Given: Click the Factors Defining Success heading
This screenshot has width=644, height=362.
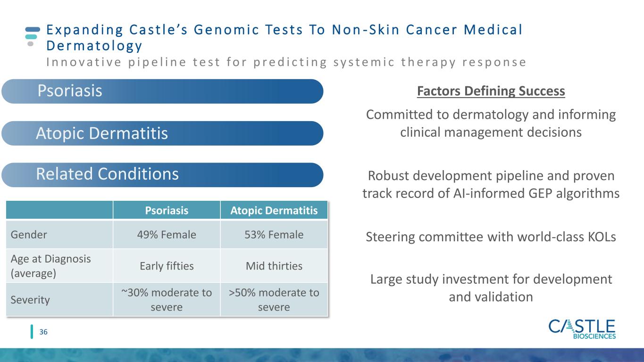Looking at the screenshot, I should pyautogui.click(x=491, y=91).
